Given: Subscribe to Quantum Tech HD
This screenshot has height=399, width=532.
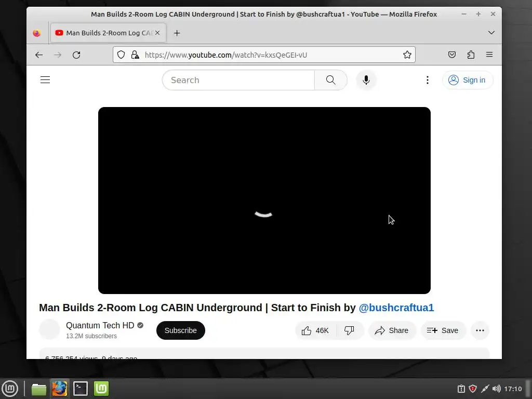Looking at the screenshot, I should (x=180, y=330).
